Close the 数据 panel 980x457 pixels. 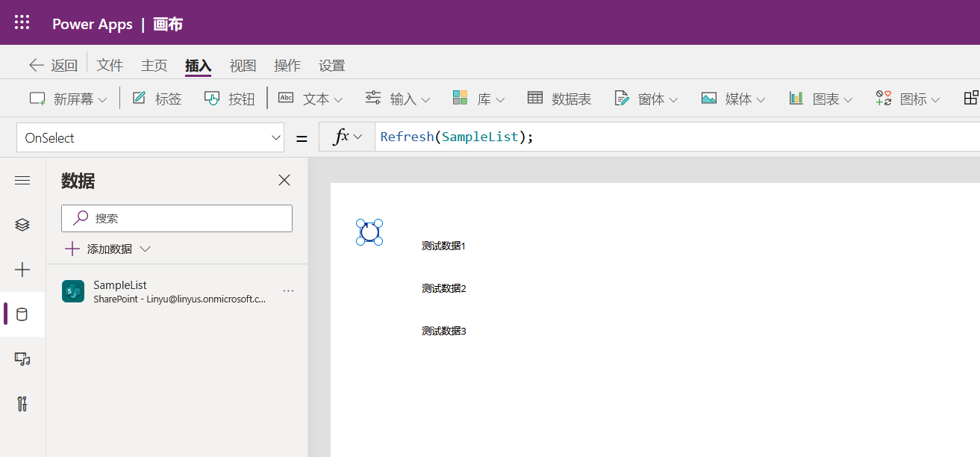click(x=284, y=180)
